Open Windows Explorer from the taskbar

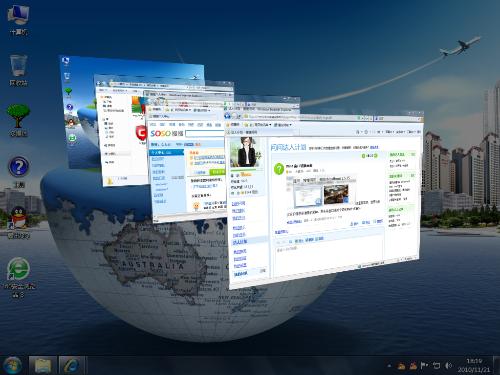click(43, 365)
